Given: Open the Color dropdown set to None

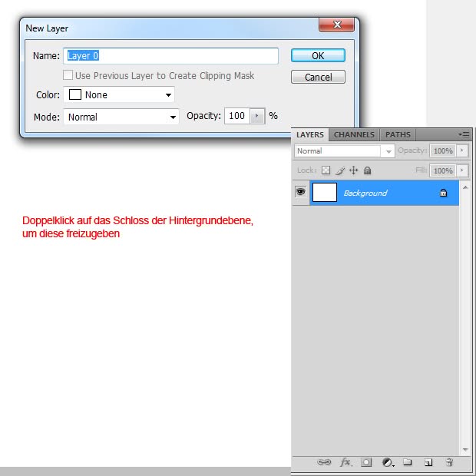Looking at the screenshot, I should [x=119, y=94].
